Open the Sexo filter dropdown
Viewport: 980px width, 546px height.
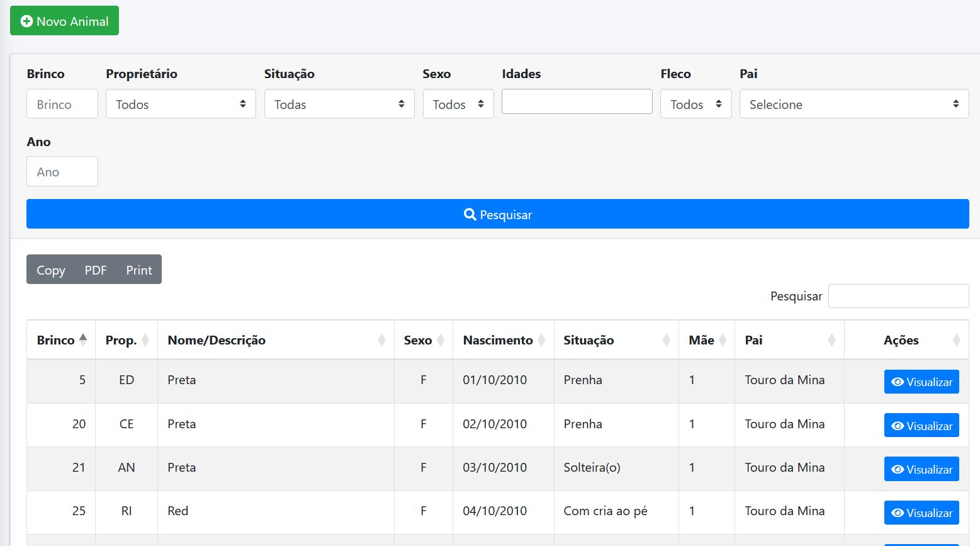tap(458, 104)
